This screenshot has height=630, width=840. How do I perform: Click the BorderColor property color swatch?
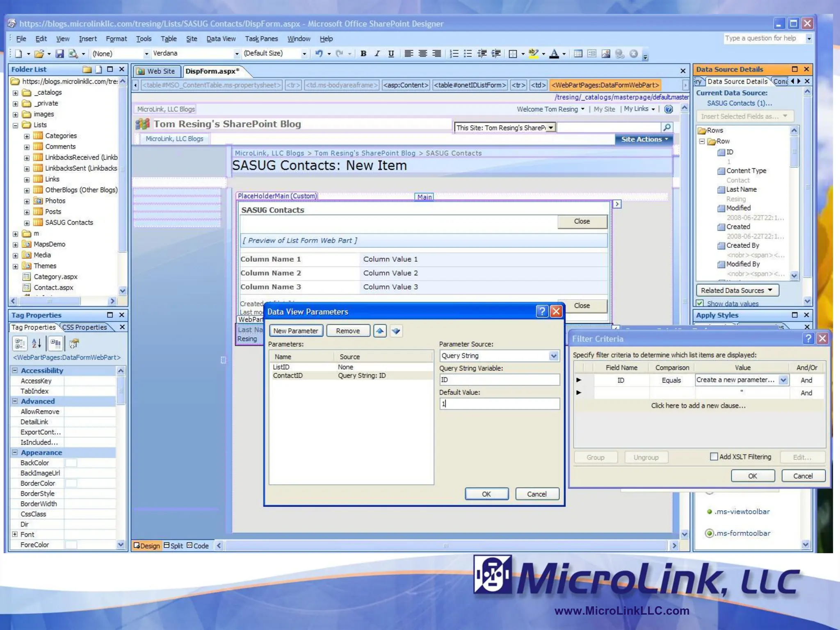click(x=71, y=484)
